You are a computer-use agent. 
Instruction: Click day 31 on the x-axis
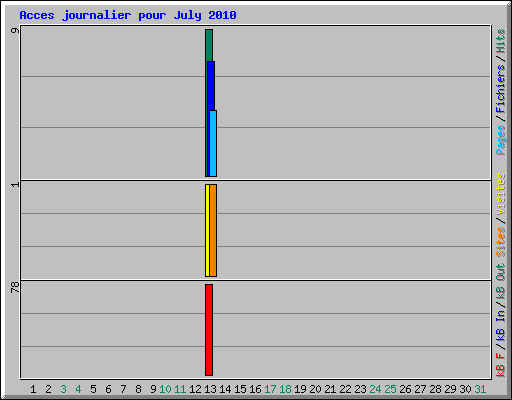coord(480,389)
